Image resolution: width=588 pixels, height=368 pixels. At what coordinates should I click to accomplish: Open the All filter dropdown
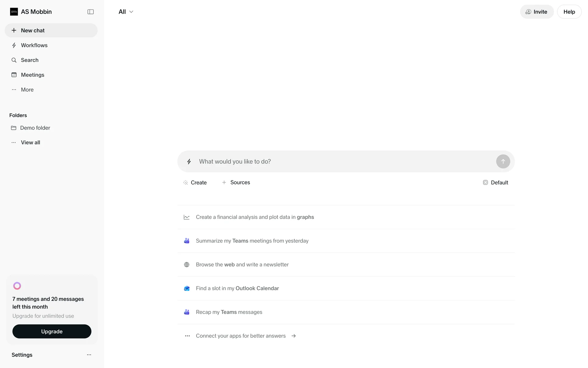pyautogui.click(x=126, y=12)
